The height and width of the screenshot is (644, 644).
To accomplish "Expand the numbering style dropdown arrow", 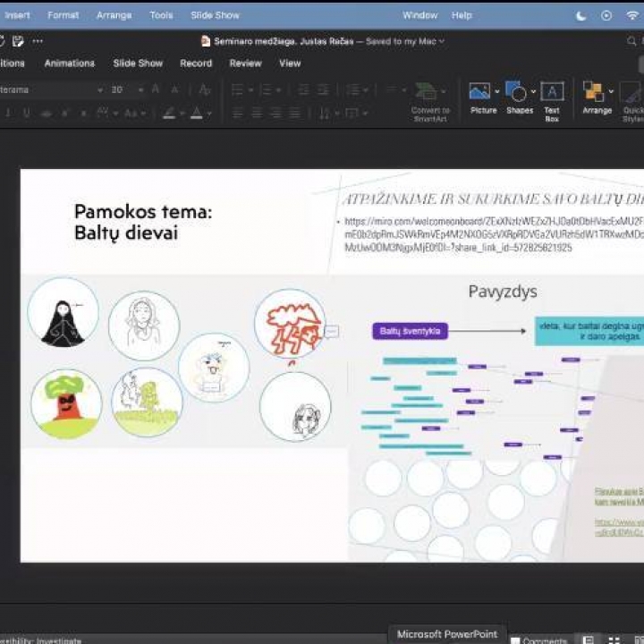I will [279, 90].
